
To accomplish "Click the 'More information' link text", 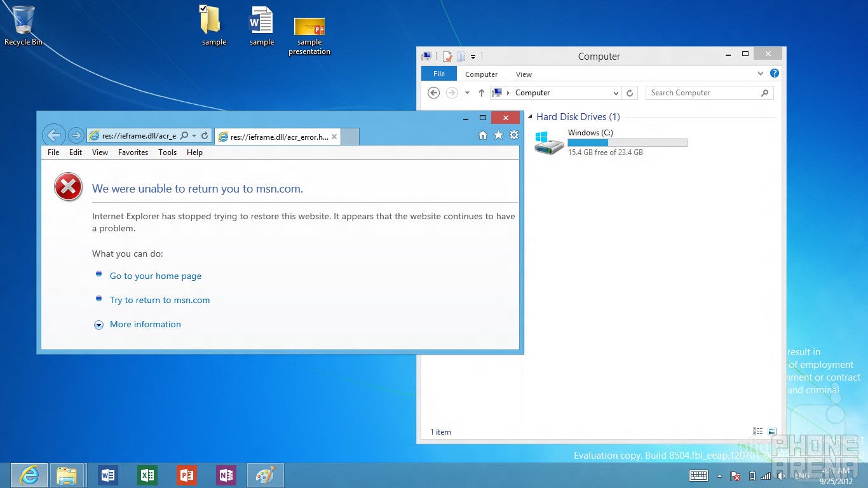I will tap(145, 324).
